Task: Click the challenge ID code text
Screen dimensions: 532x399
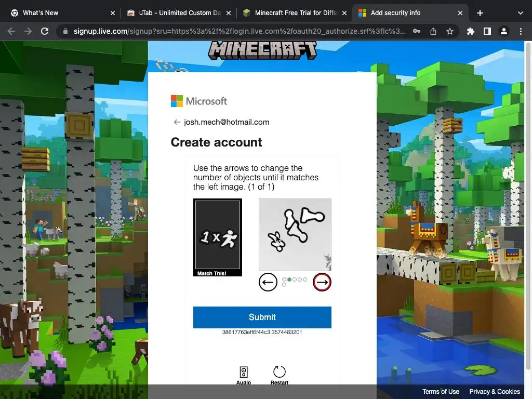Action: coord(262,332)
